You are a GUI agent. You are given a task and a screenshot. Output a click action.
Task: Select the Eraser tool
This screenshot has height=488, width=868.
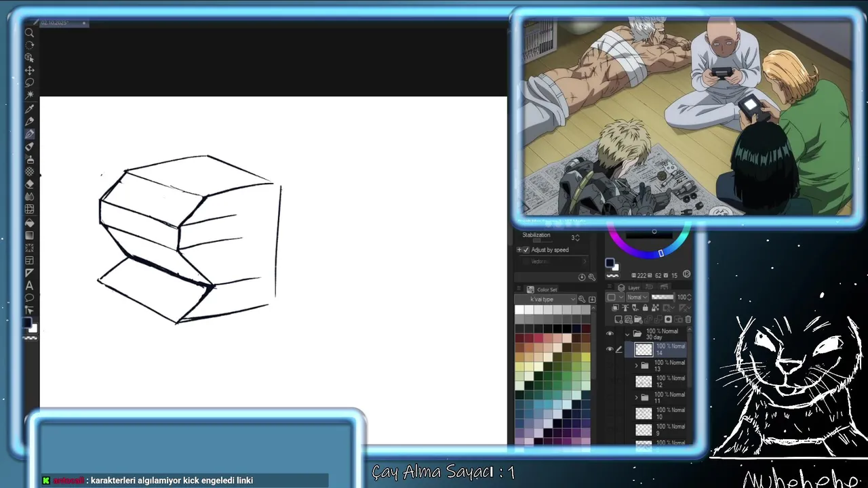point(29,184)
